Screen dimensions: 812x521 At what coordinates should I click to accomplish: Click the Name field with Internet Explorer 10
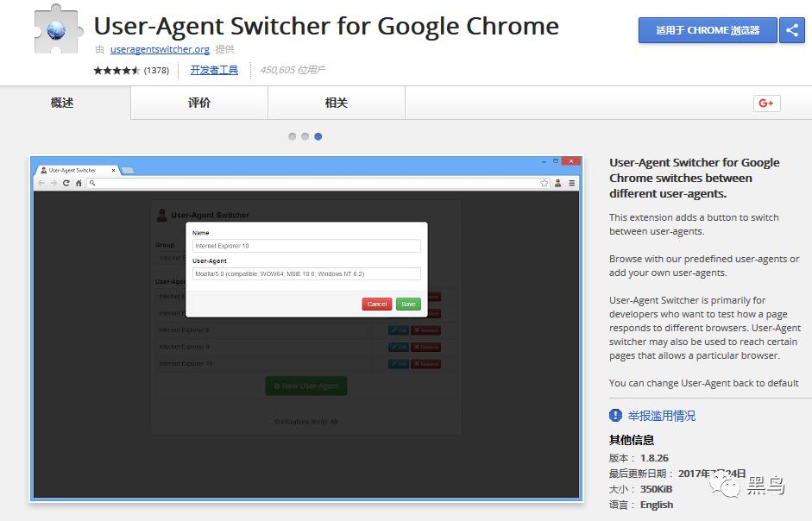click(306, 246)
